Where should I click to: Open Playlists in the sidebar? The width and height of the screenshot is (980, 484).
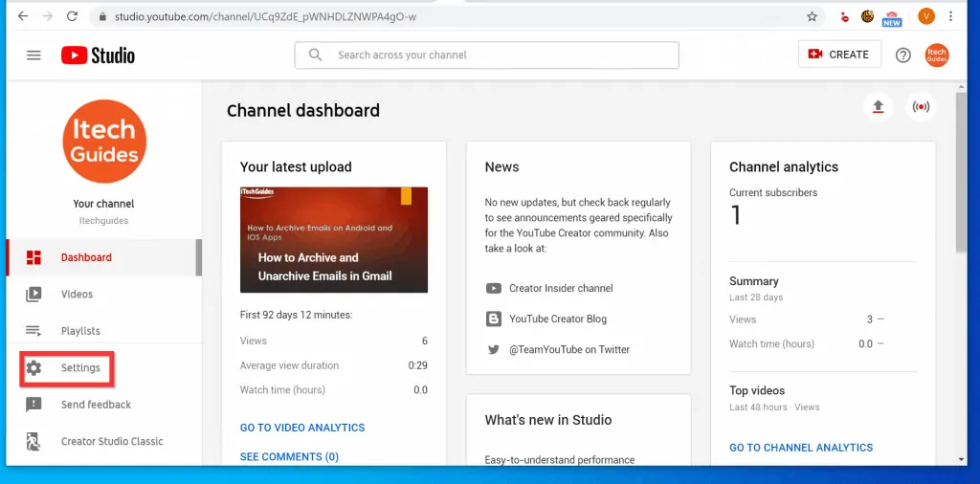101,331
